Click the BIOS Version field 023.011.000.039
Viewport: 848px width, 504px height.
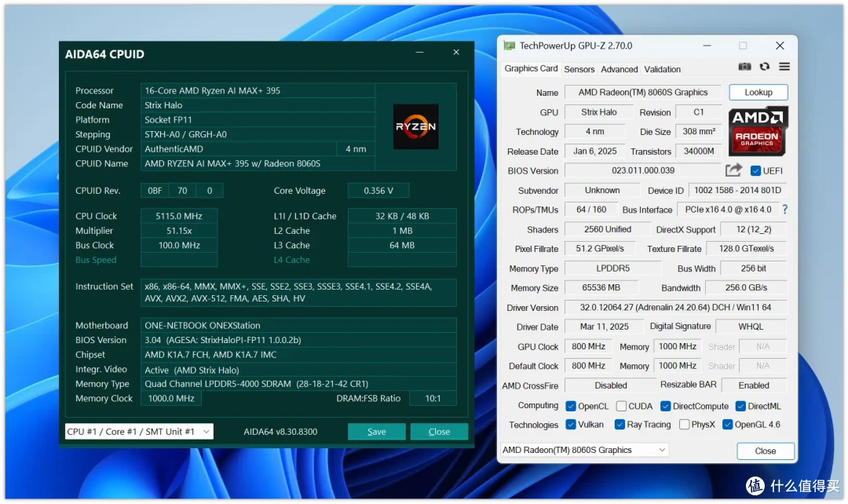643,170
